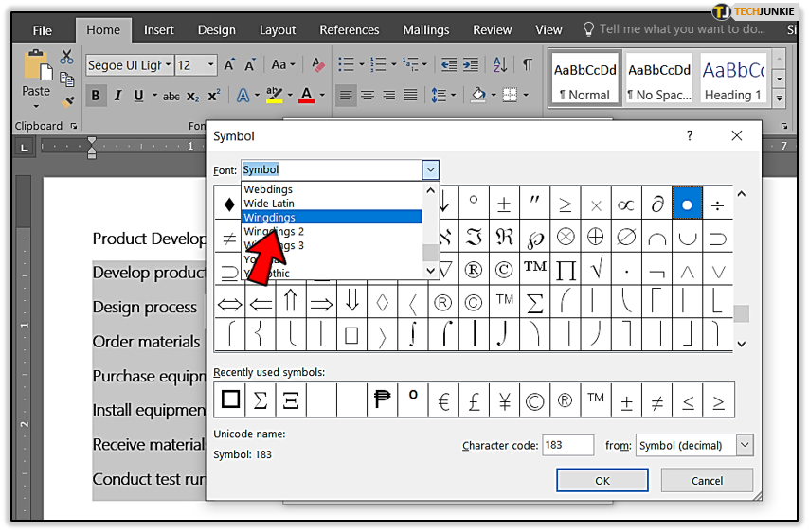
Task: Click the yellow Text Highlight Color button
Action: click(x=275, y=96)
